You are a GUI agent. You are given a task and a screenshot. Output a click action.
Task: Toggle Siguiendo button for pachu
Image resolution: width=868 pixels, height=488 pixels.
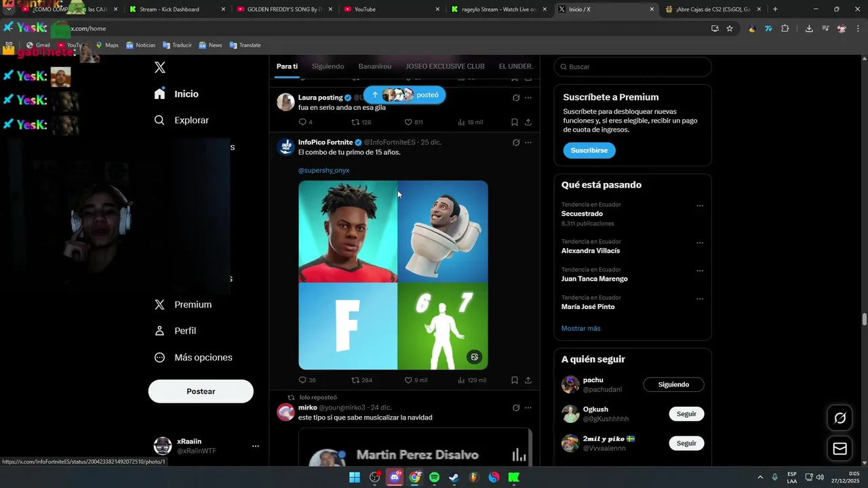click(x=673, y=384)
